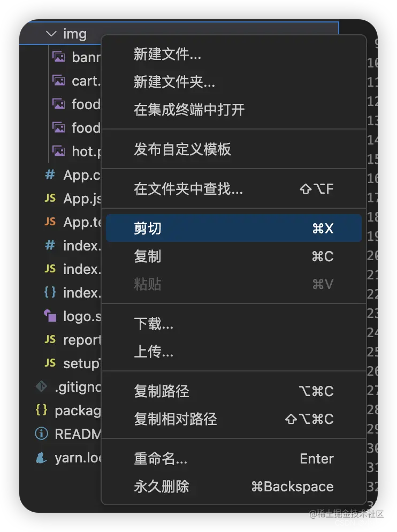Click the orange JS icon beside App.test file

[x=49, y=222]
